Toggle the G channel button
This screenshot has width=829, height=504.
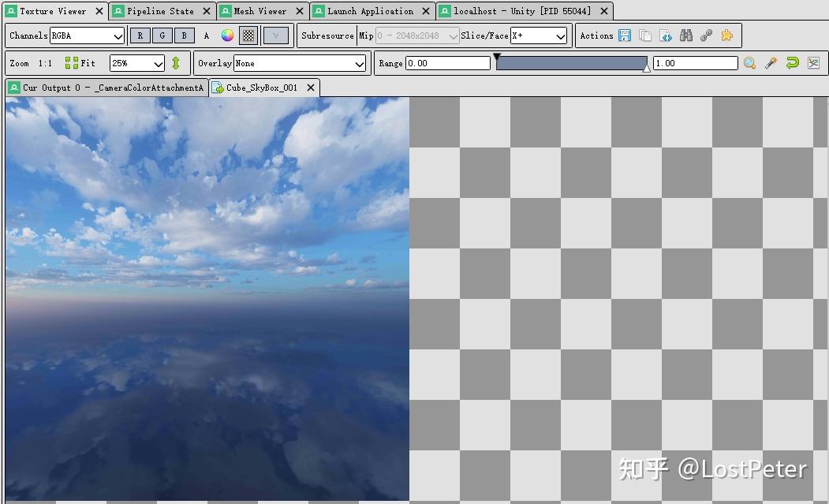(161, 35)
